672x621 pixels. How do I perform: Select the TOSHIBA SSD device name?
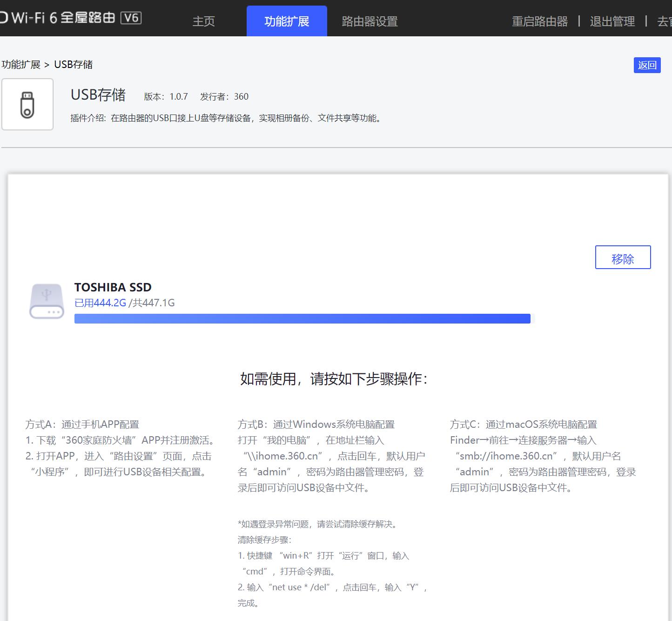point(113,287)
